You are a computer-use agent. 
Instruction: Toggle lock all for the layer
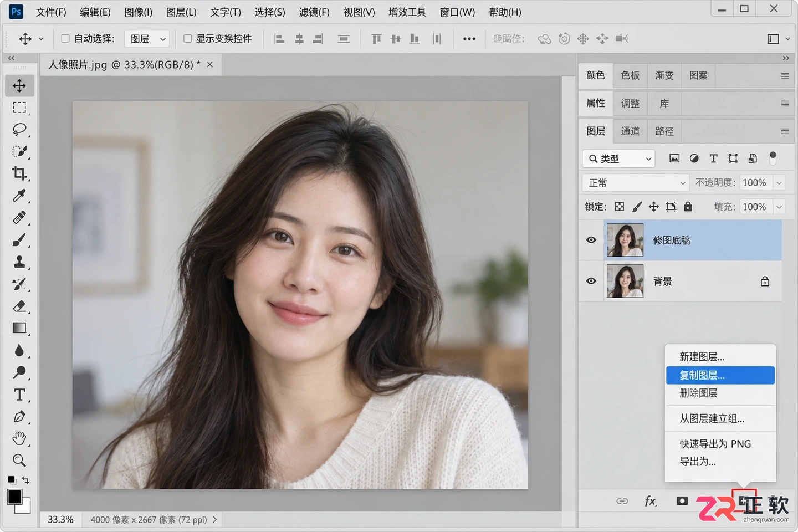[688, 207]
